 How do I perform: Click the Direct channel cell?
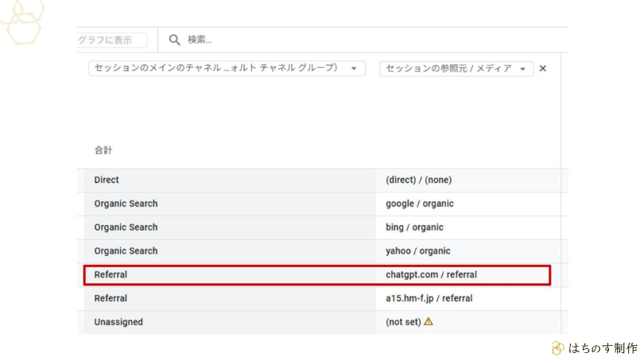107,180
